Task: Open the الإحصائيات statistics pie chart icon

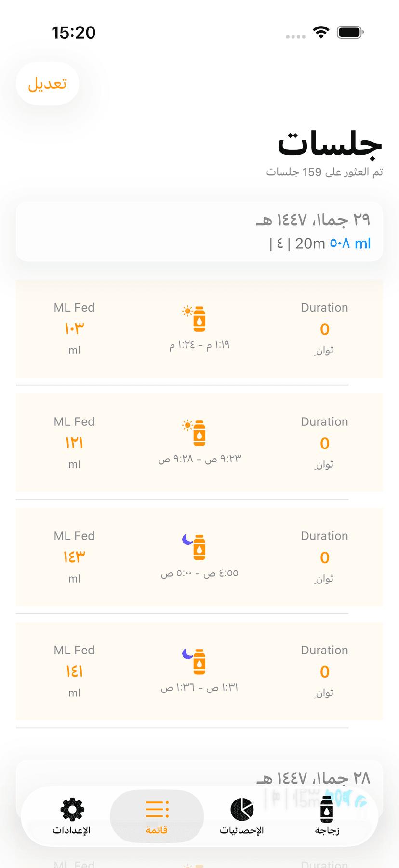Action: pos(242,809)
